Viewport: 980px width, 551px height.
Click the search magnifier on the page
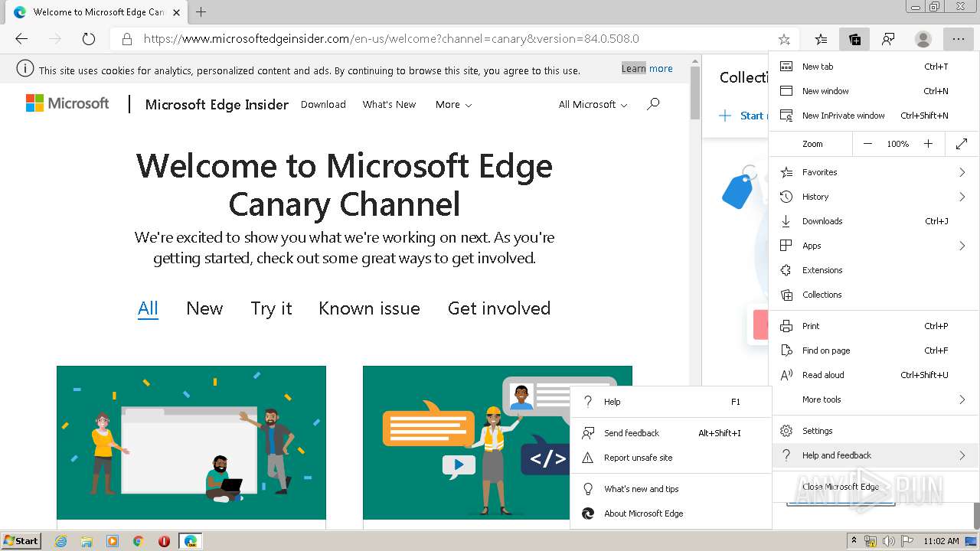click(x=653, y=104)
